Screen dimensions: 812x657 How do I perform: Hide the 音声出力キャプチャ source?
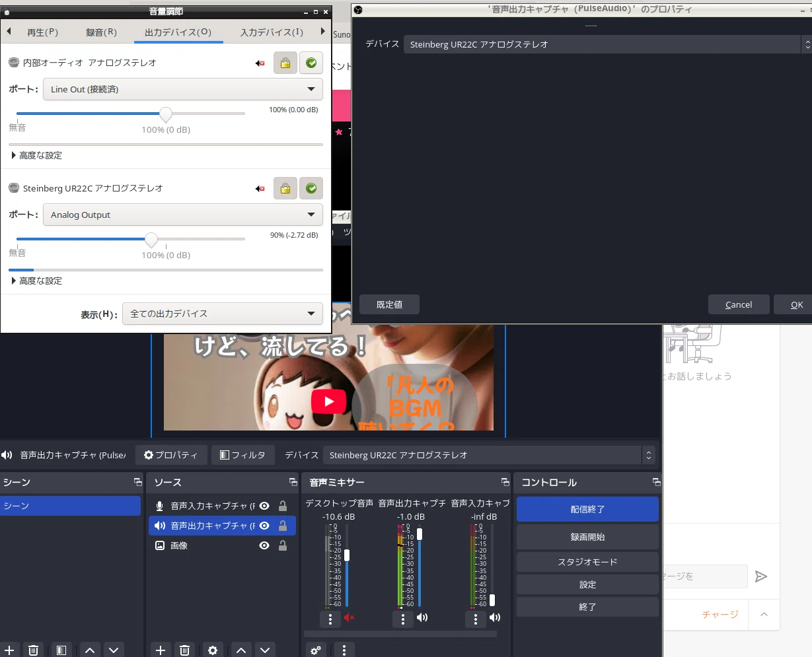pyautogui.click(x=264, y=526)
